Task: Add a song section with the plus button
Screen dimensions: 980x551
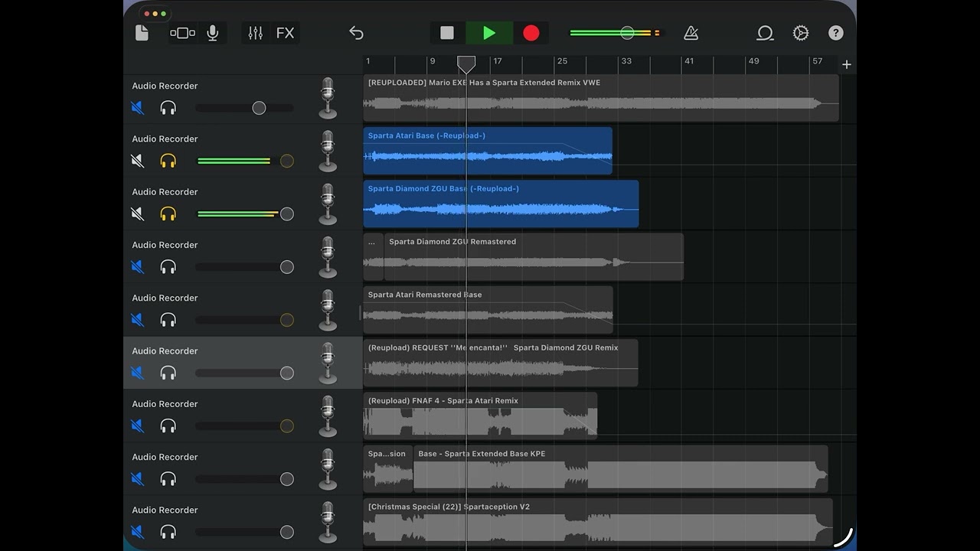Action: 847,64
